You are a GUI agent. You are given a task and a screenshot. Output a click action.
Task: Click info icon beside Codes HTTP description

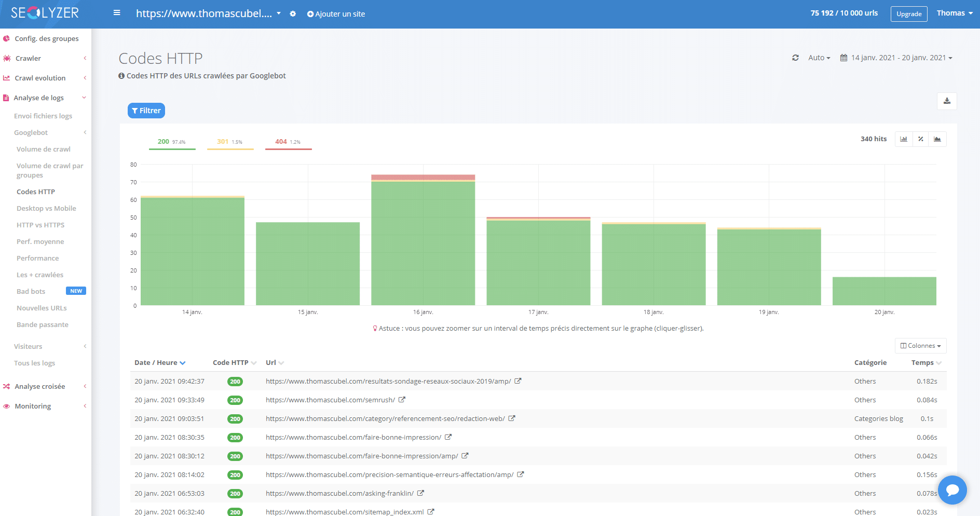(121, 76)
